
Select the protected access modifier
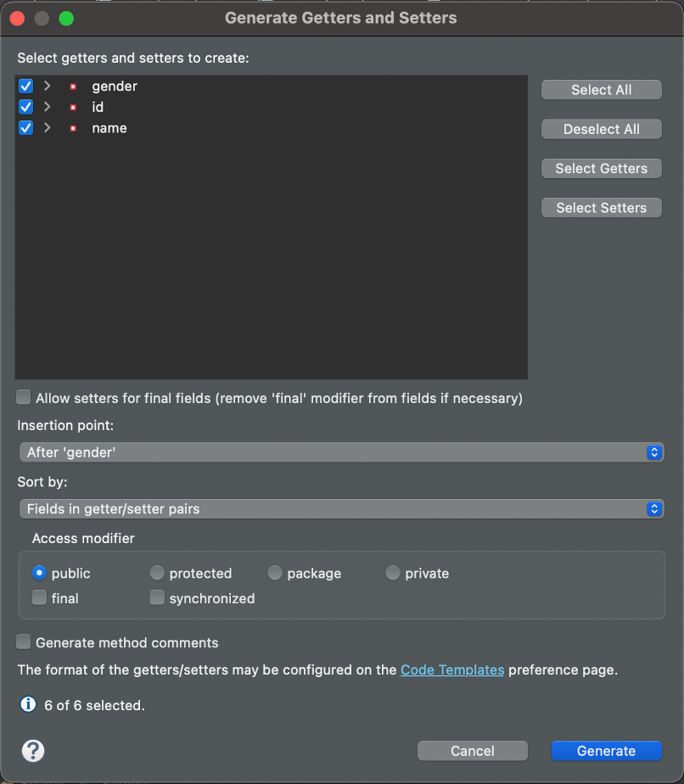[157, 574]
